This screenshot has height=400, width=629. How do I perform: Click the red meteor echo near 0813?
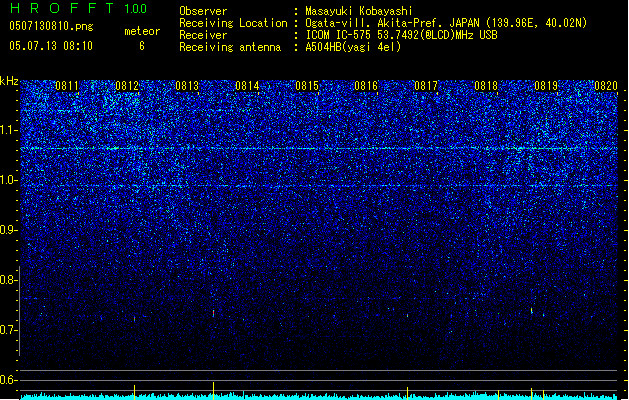(x=213, y=313)
